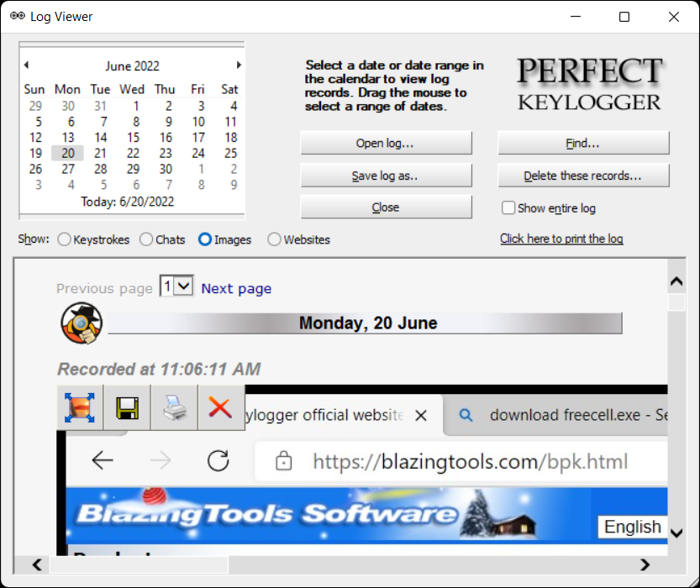Minimize the Log Viewer window
Screen dimensions: 700x588
point(576,17)
